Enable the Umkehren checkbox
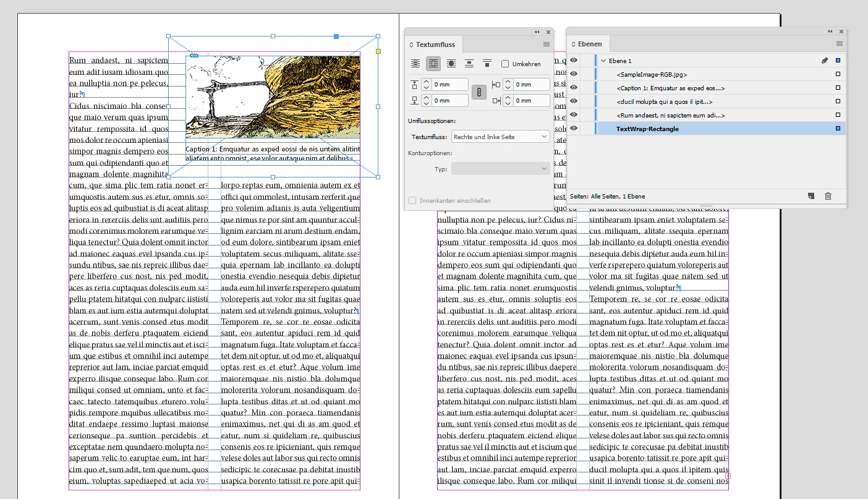This screenshot has height=499, width=868. tap(505, 64)
